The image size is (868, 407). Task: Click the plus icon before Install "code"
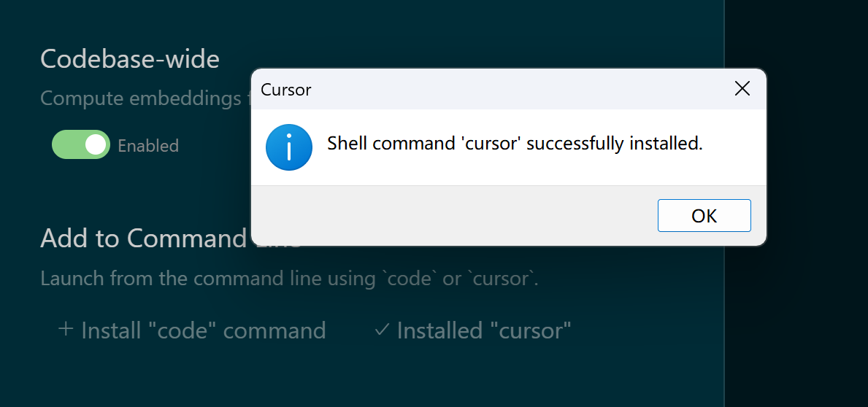coord(65,330)
